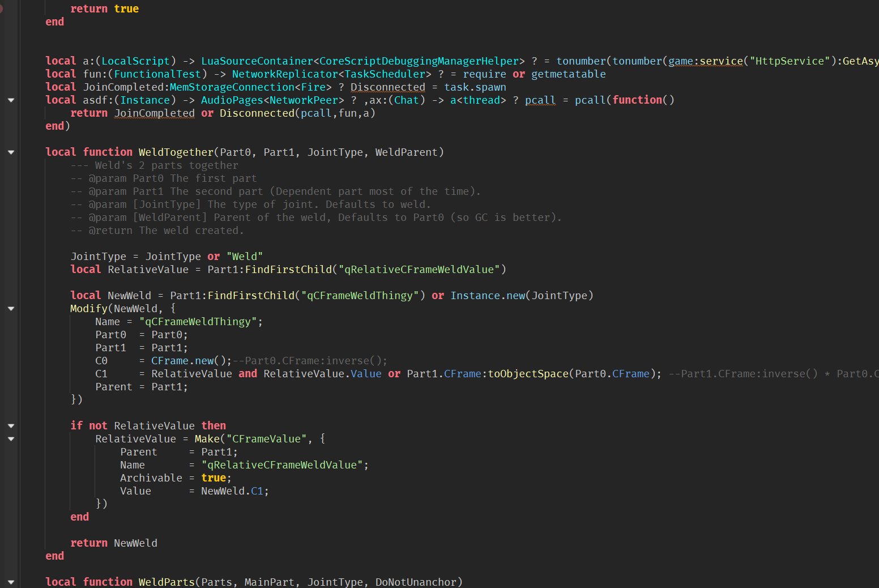Click the "HttpService" string literal
The width and height of the screenshot is (879, 588).
pos(790,61)
